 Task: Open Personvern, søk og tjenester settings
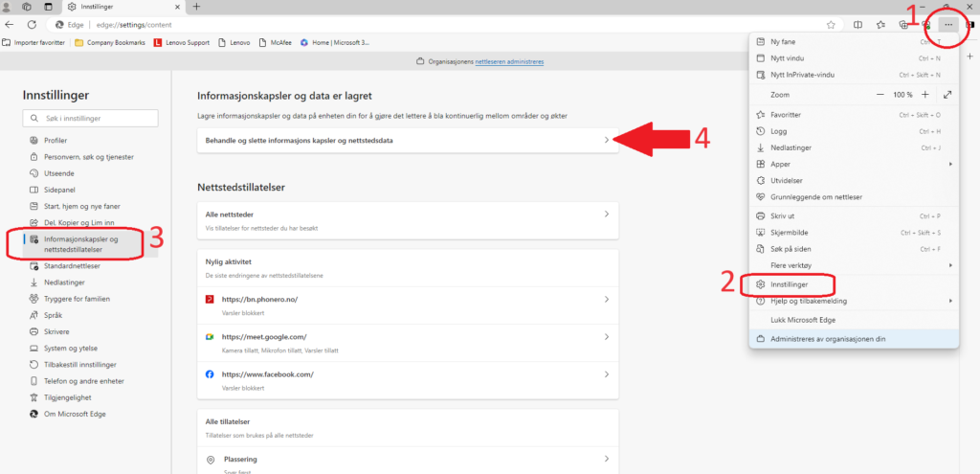tap(88, 156)
